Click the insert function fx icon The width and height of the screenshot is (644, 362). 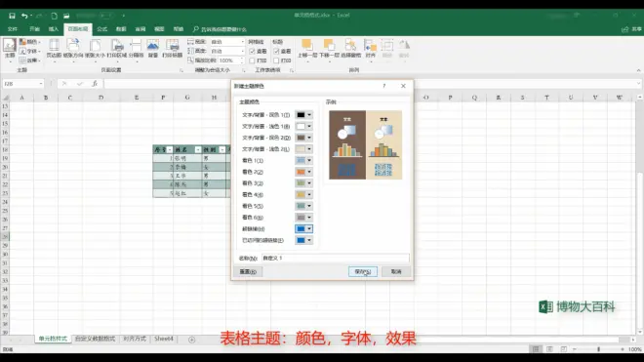pos(95,83)
